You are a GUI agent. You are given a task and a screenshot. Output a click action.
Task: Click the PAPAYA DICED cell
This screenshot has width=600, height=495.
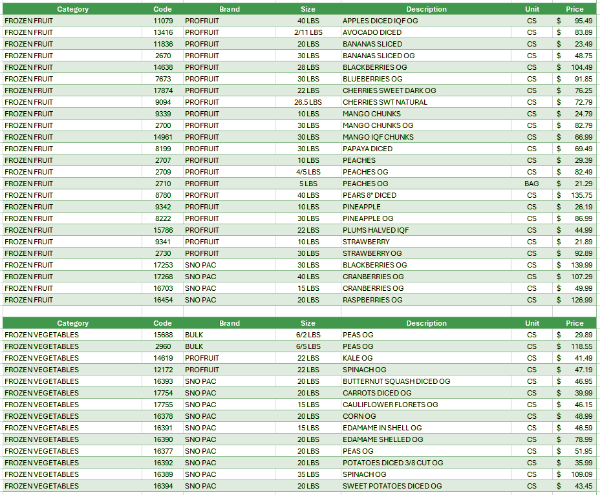[x=367, y=148]
